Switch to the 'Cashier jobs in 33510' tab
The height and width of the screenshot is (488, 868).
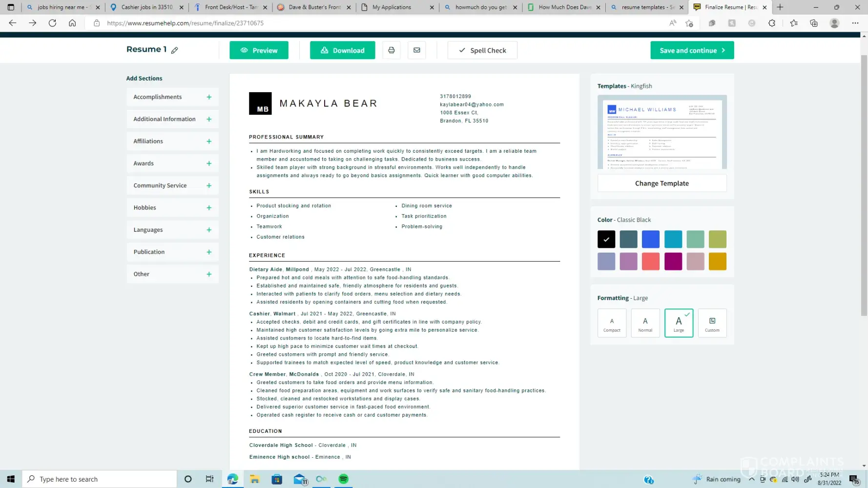[146, 7]
